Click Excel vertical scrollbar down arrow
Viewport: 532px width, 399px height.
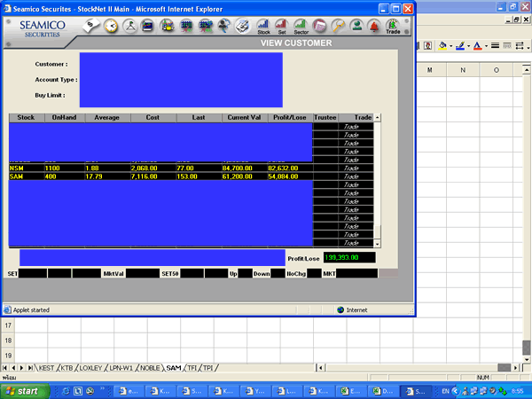pyautogui.click(x=526, y=360)
